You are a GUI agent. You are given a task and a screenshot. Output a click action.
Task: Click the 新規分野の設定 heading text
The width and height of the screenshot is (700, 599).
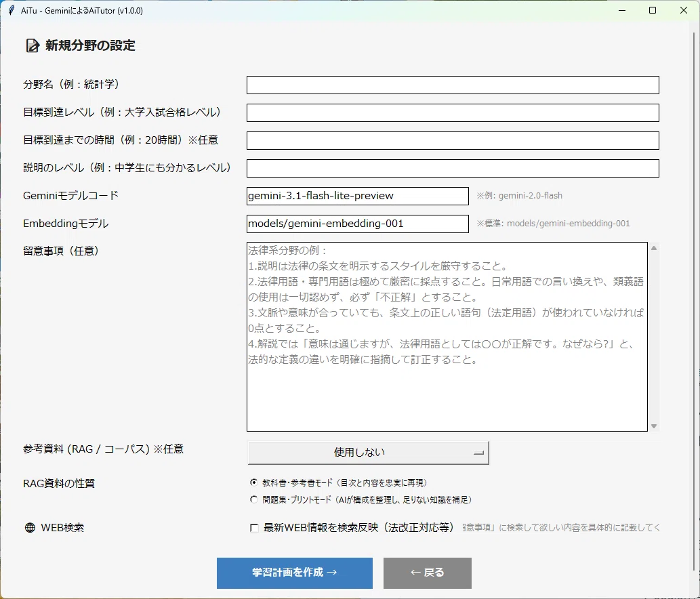pyautogui.click(x=90, y=45)
